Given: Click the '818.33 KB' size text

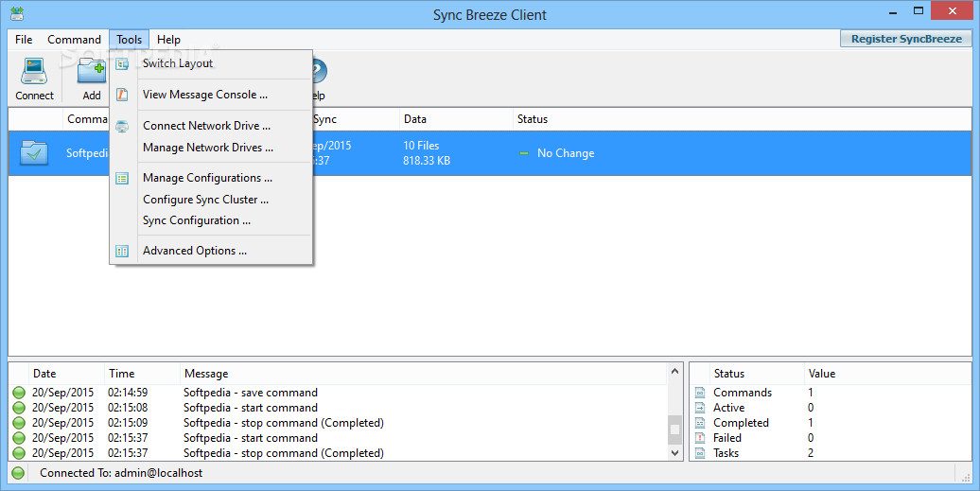Looking at the screenshot, I should click(x=427, y=161).
